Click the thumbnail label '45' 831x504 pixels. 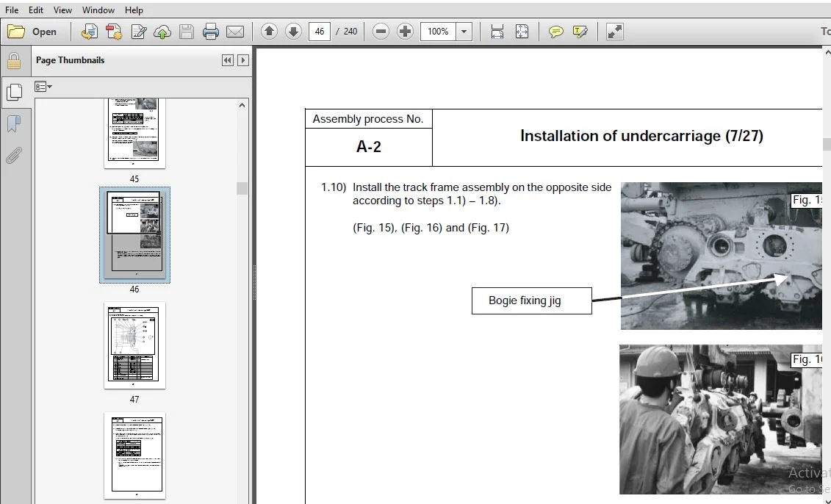click(x=134, y=179)
